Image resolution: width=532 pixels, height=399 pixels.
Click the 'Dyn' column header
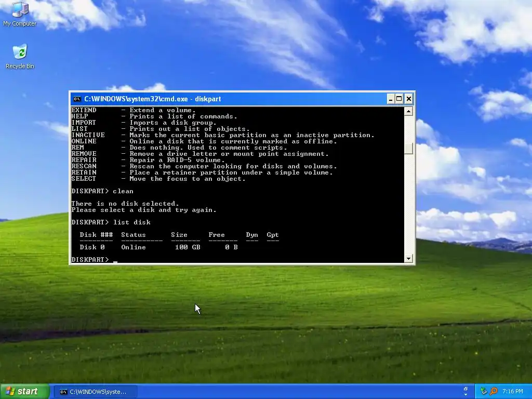tap(252, 235)
